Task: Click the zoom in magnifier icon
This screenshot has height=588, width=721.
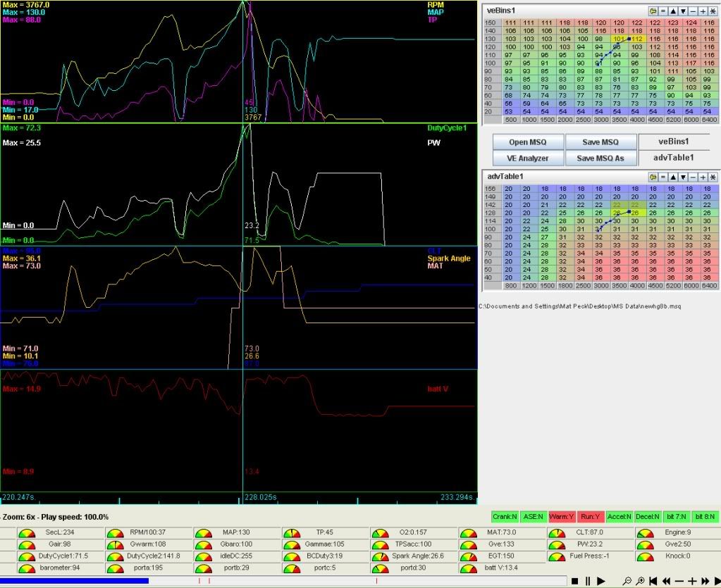Action: pyautogui.click(x=640, y=581)
